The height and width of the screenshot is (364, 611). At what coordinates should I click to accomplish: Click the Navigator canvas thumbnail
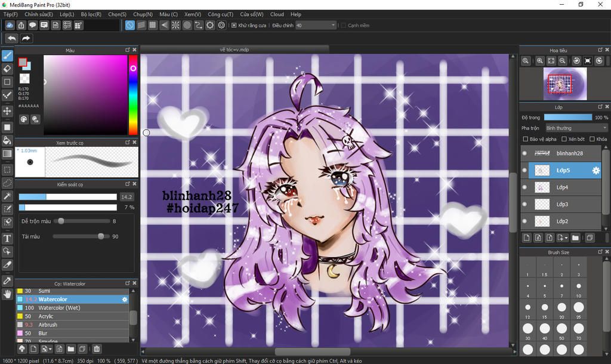point(564,84)
